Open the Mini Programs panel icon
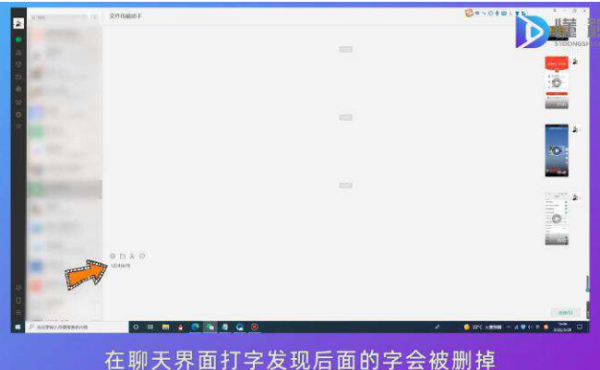This screenshot has width=600, height=370. pyautogui.click(x=18, y=288)
